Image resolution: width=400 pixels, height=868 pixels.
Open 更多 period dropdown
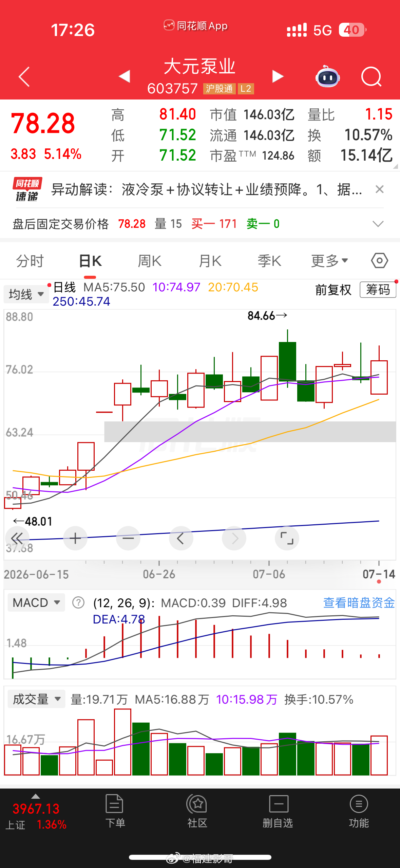coord(329,261)
